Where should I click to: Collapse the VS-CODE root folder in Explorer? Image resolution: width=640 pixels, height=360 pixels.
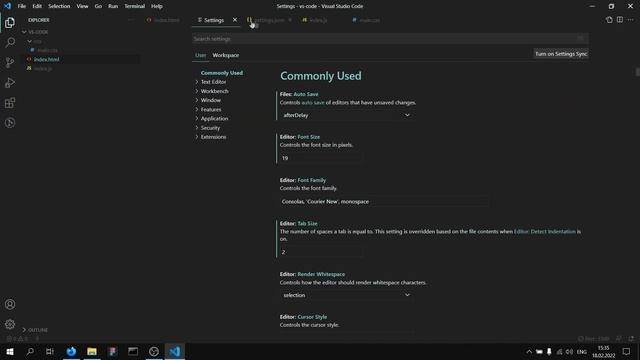pos(36,31)
